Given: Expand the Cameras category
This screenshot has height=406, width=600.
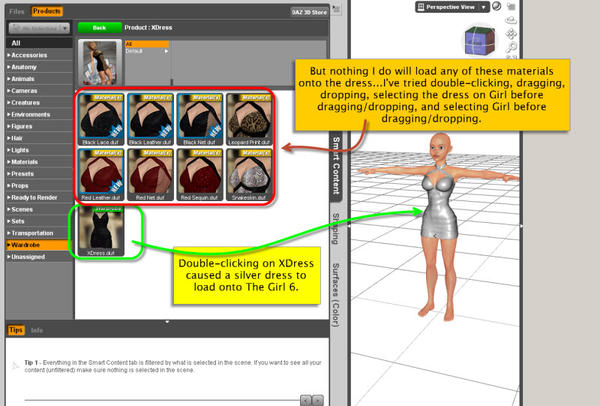Looking at the screenshot, I should [39, 91].
